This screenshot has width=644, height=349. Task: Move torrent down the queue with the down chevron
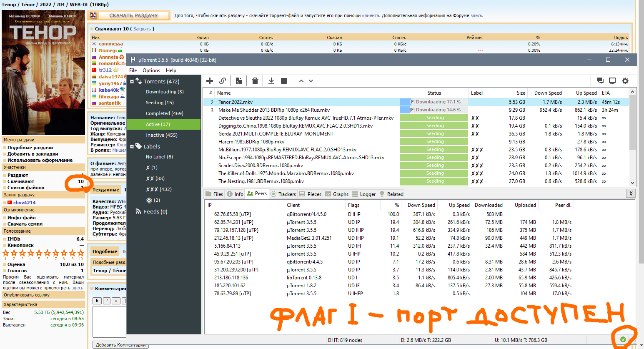[311, 81]
